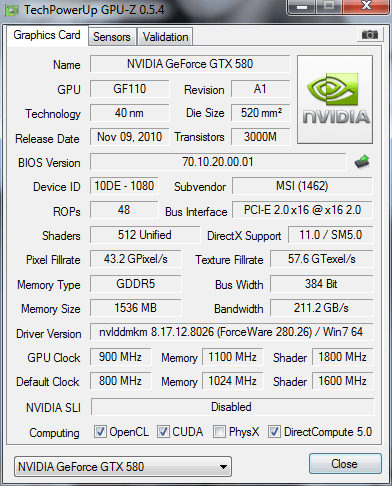Click the Name field showing GTX 580
This screenshot has height=486, width=392.
coord(190,64)
